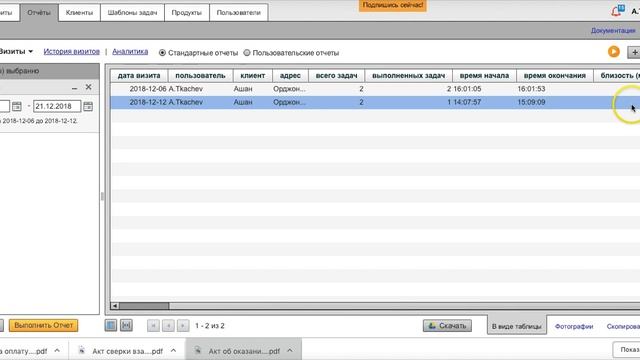Click the scrollbar left arrow

(x=114, y=306)
